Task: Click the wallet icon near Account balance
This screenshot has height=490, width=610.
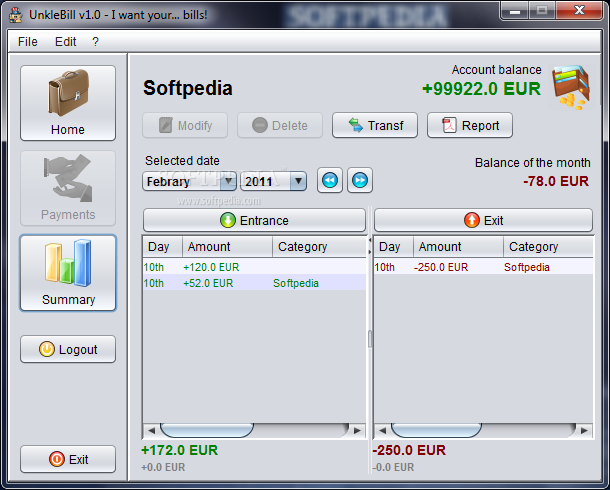Action: pyautogui.click(x=571, y=88)
